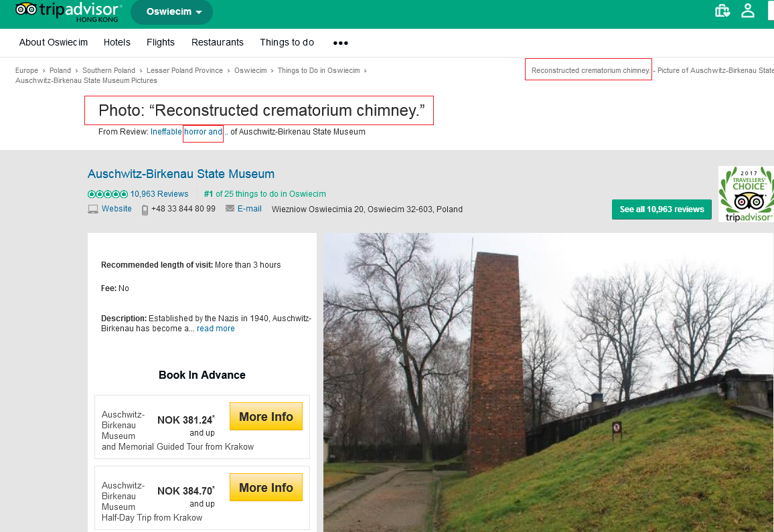Viewport: 774px width, 532px height.
Task: Open the museum Website link
Action: tap(117, 209)
